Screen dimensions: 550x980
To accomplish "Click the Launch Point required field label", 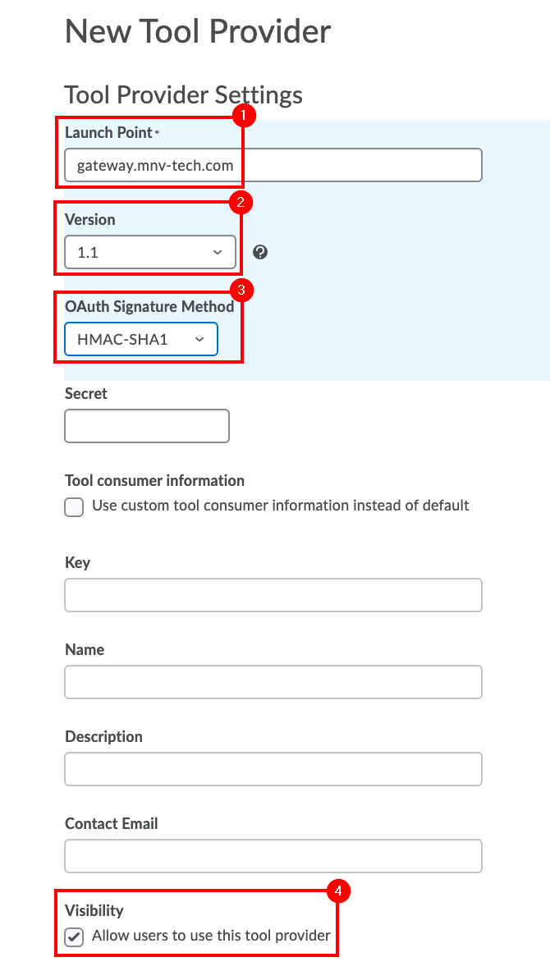I will [x=110, y=132].
